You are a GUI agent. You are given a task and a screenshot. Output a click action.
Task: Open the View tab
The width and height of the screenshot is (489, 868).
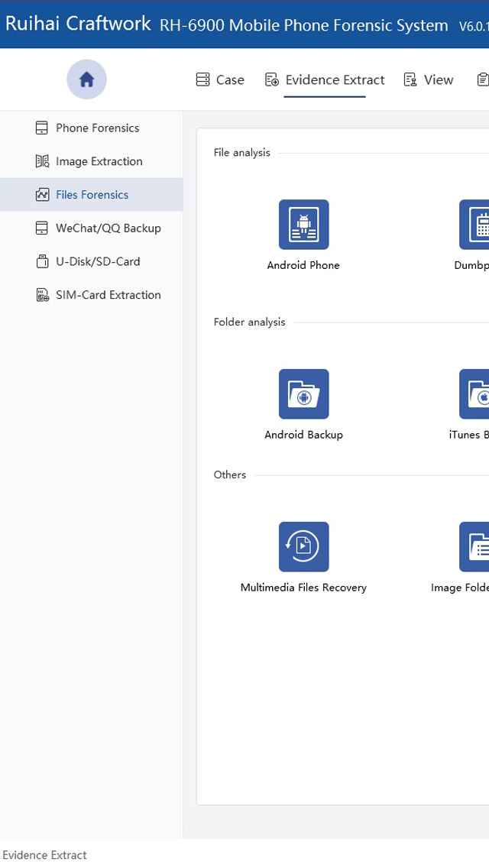point(429,79)
